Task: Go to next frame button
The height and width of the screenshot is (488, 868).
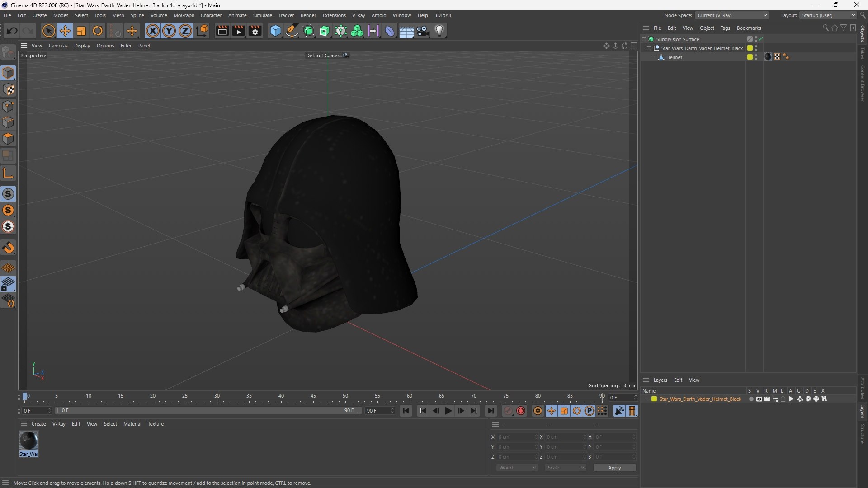Action: pos(461,411)
